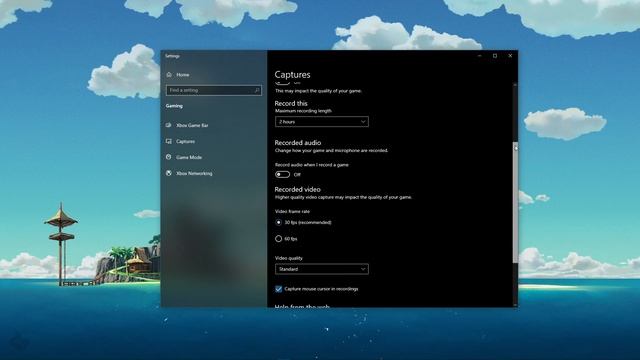
Task: Click the Gaming section label
Action: coord(174,106)
